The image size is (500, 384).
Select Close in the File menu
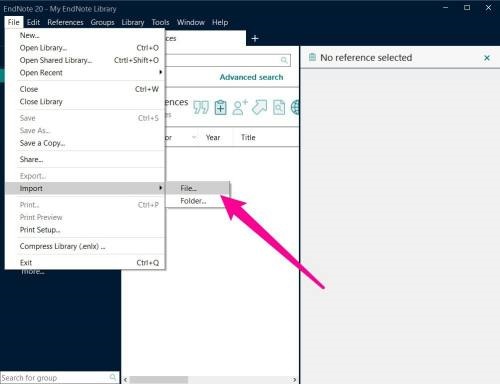85,89
